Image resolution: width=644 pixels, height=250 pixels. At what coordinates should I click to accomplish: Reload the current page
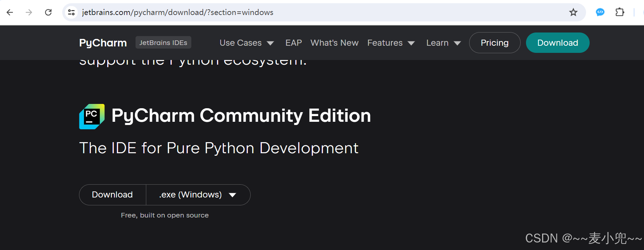point(48,12)
